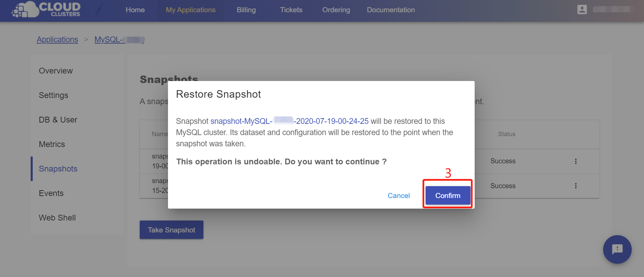Click the Status column header
Viewport: 644px width, 277px height.
coord(507,134)
